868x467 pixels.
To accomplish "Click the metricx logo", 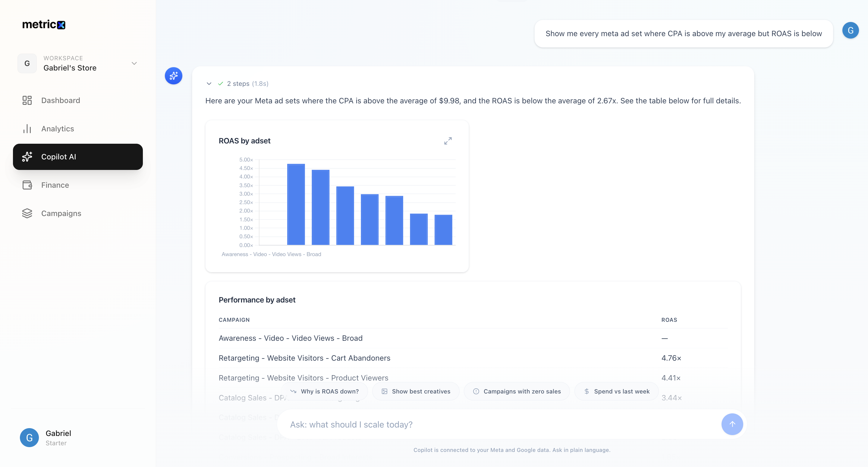I will click(x=44, y=24).
